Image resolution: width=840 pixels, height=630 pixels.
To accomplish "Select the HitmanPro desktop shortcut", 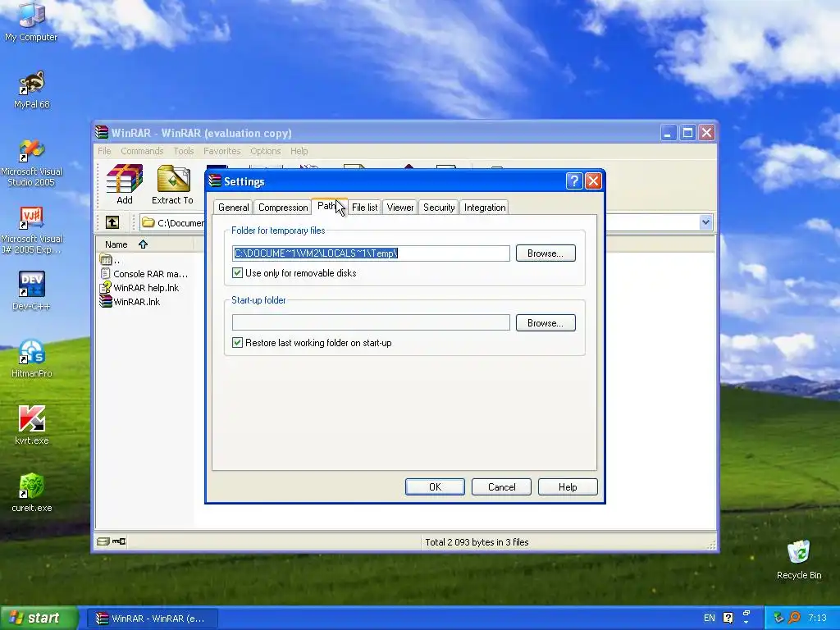I will point(32,358).
